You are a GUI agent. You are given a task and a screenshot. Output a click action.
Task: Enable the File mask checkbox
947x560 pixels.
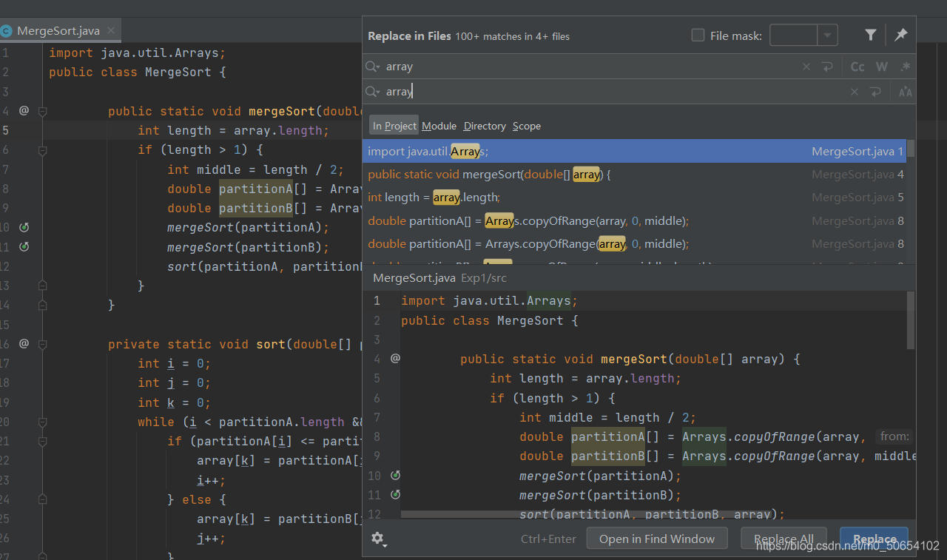pyautogui.click(x=698, y=35)
